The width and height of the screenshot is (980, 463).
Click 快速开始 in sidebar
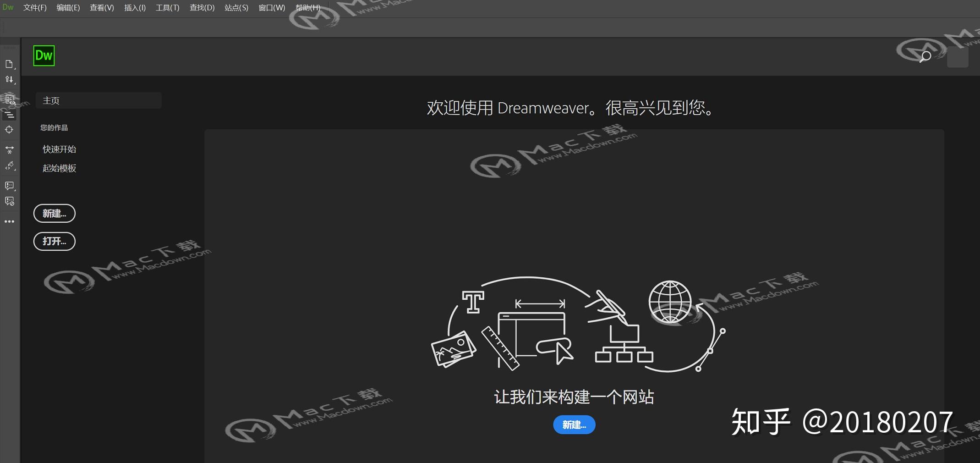[x=60, y=149]
